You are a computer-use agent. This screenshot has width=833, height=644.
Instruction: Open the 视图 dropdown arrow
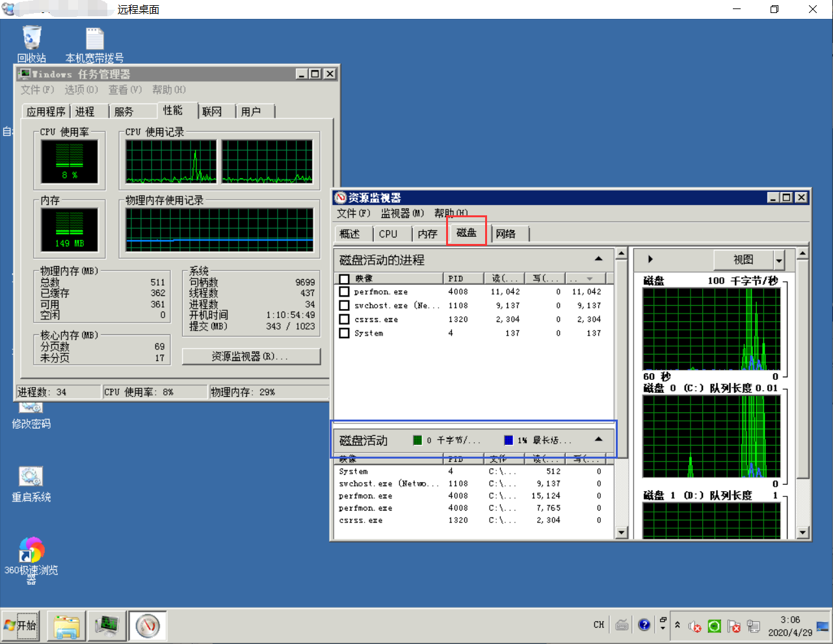tap(779, 260)
